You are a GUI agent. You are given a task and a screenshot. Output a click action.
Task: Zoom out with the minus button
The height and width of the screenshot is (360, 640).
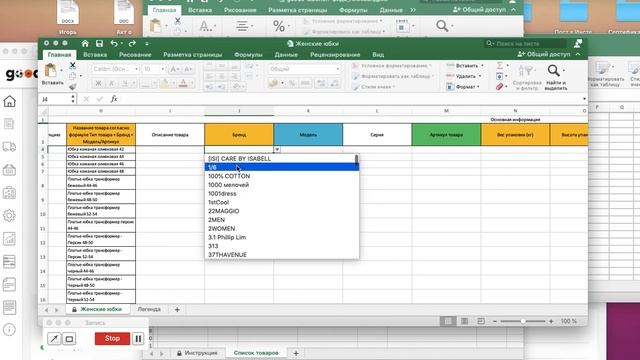pos(495,321)
